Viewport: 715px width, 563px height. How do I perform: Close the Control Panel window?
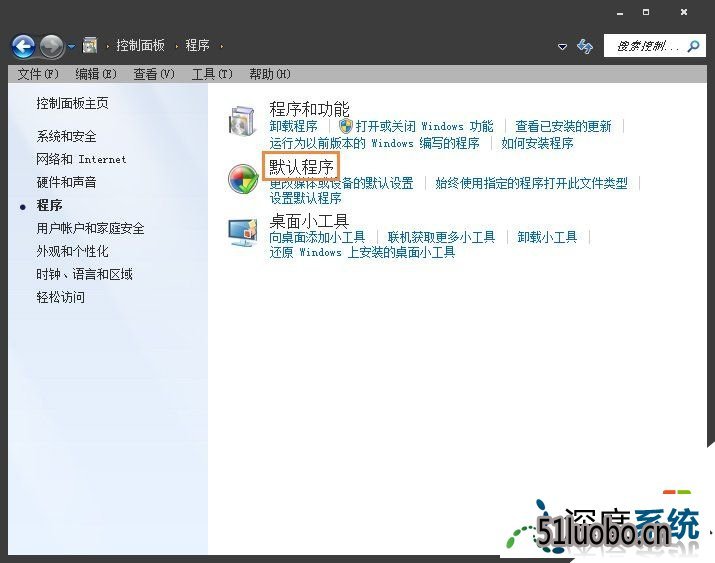pos(684,12)
